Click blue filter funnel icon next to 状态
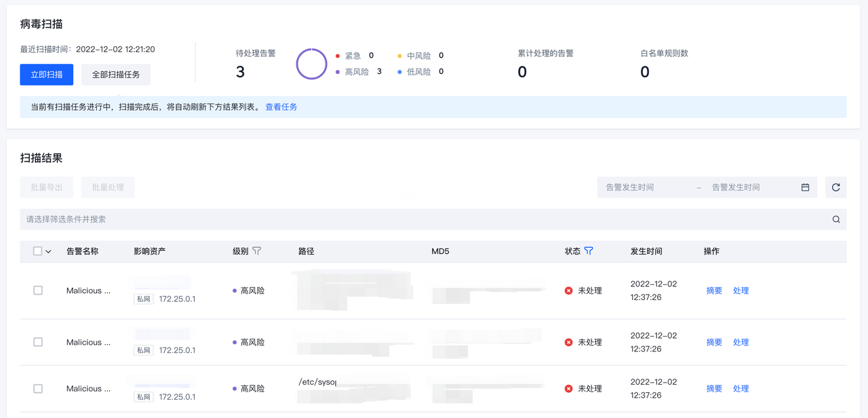The width and height of the screenshot is (868, 418). [x=589, y=251]
